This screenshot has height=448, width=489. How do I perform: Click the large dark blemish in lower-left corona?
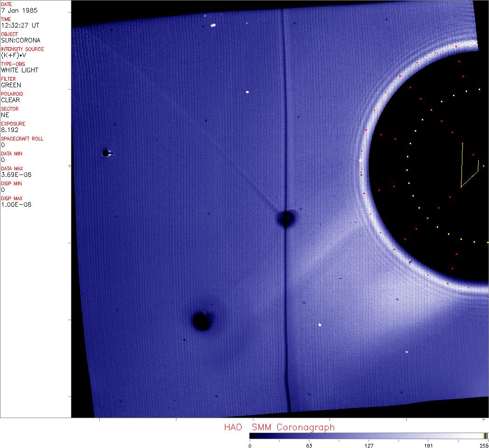pyautogui.click(x=201, y=321)
